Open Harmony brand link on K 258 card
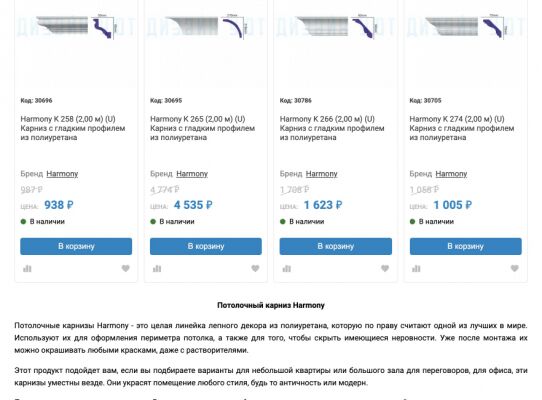 pos(62,174)
